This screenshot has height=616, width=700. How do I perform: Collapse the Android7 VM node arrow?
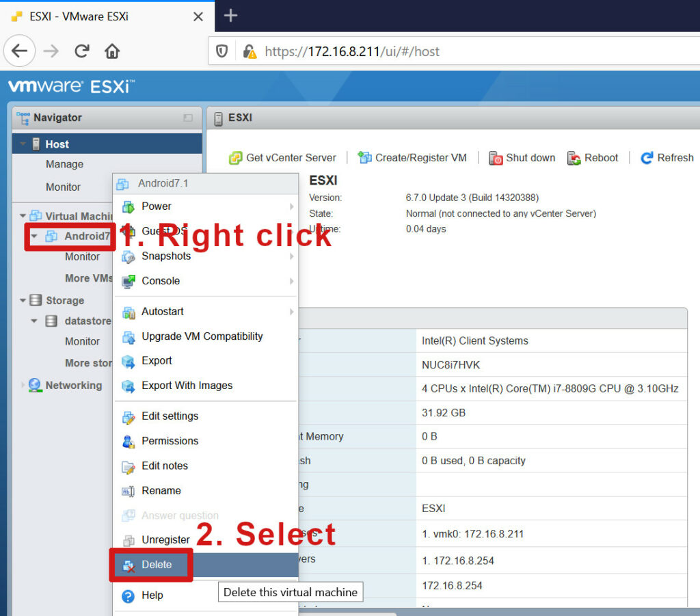tap(34, 236)
